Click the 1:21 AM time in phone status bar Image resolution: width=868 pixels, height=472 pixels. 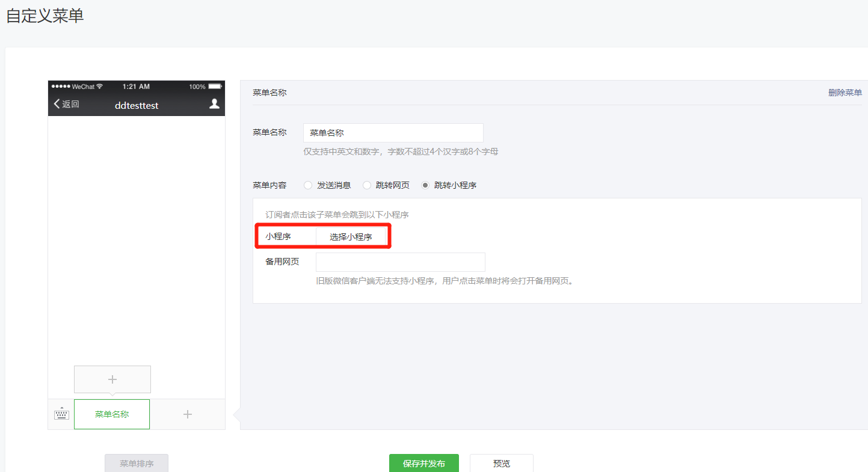[x=136, y=87]
